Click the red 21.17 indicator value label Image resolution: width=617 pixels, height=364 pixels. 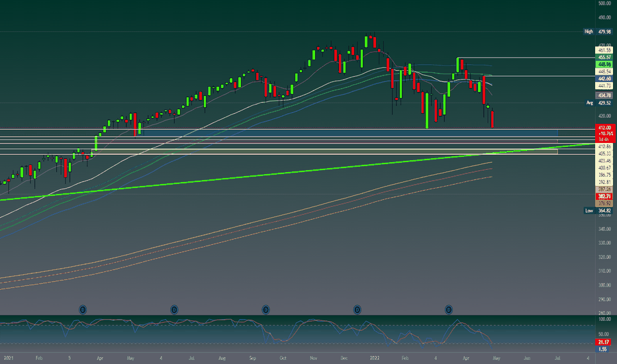pyautogui.click(x=604, y=342)
